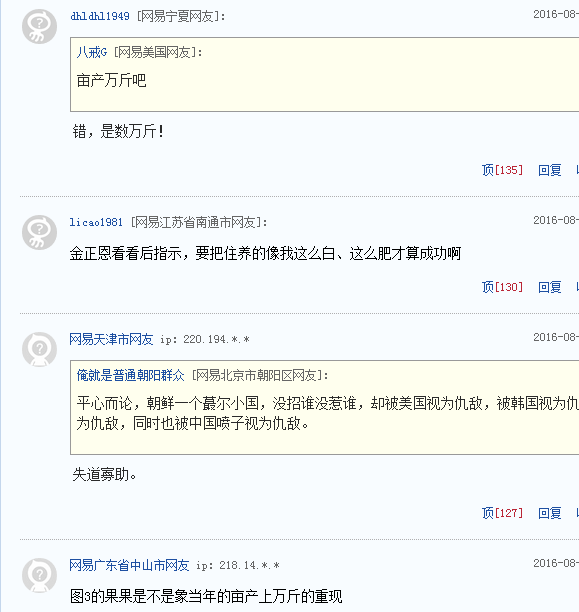Reply to licao1981's comment via 回复
Viewport: 579px width, 612px height.
(x=550, y=287)
